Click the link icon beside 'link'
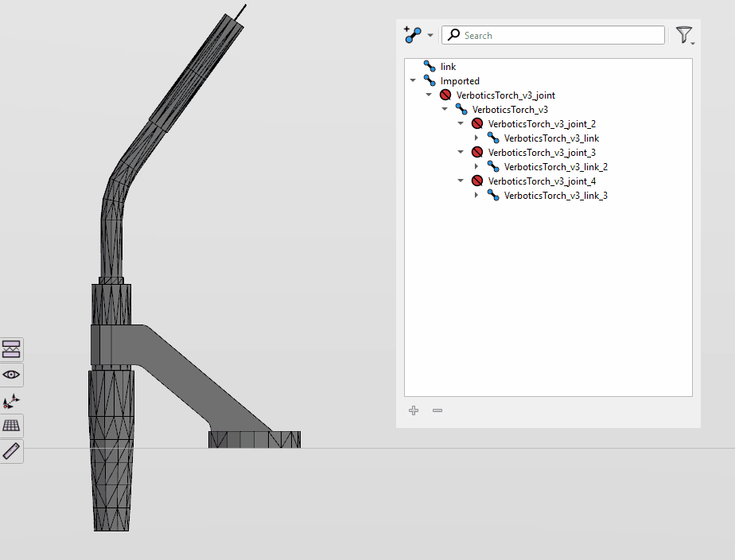 tap(430, 66)
